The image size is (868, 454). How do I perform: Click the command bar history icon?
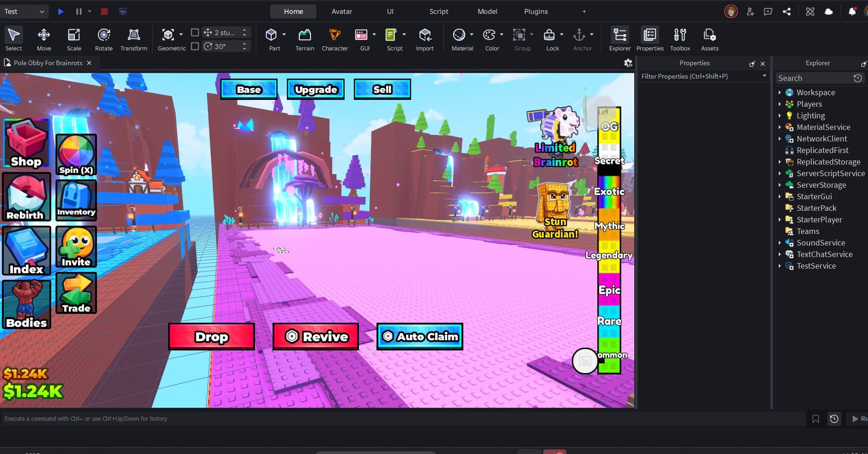(x=834, y=419)
